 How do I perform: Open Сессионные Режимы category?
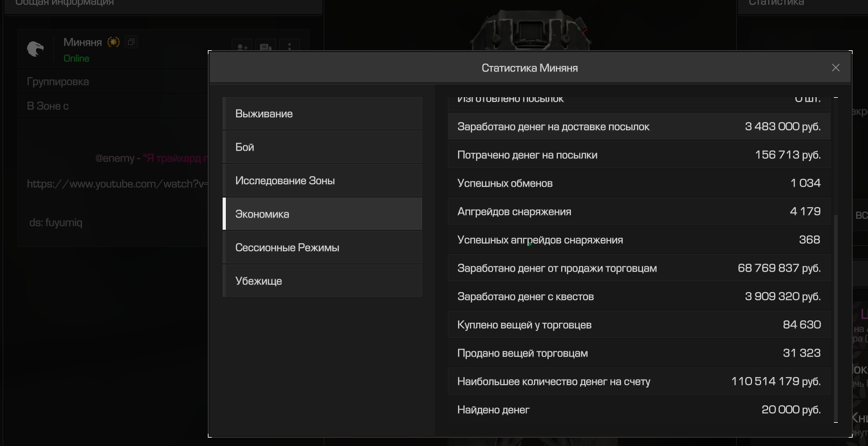pos(322,248)
